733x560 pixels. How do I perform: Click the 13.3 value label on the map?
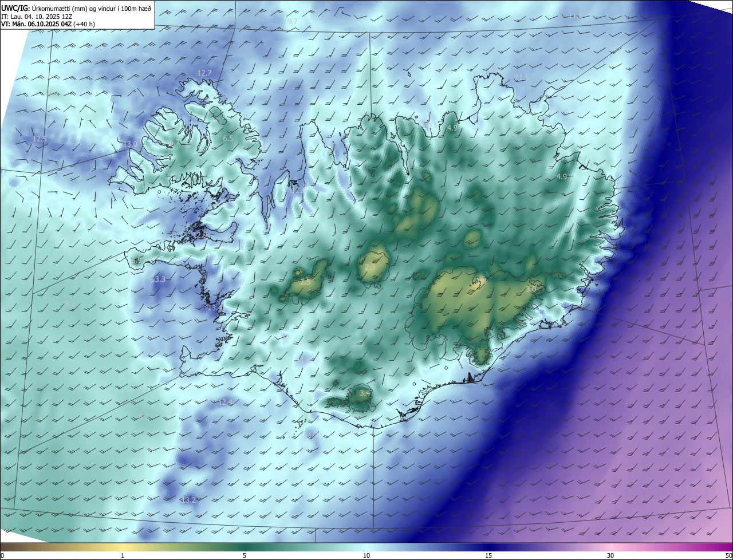(158, 279)
